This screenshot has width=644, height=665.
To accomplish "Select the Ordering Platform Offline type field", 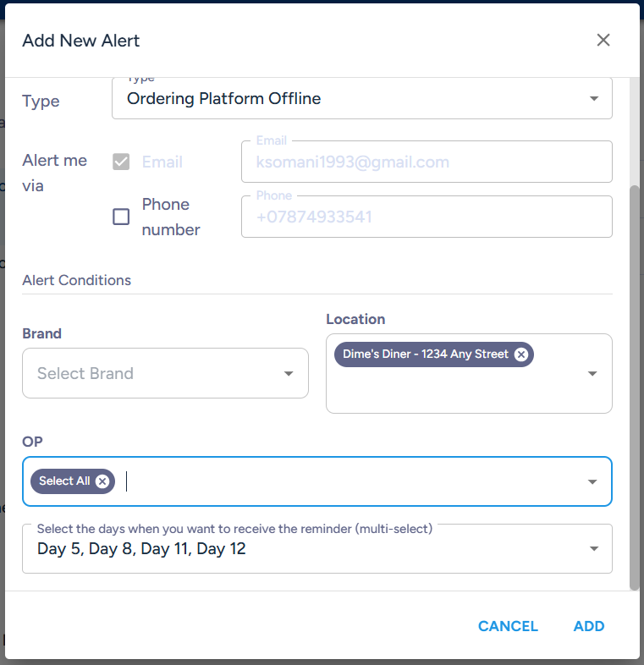I will click(362, 98).
